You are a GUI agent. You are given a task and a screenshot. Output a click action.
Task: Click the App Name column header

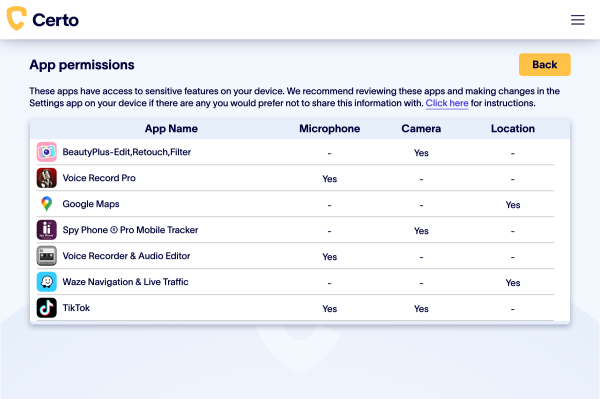(171, 129)
